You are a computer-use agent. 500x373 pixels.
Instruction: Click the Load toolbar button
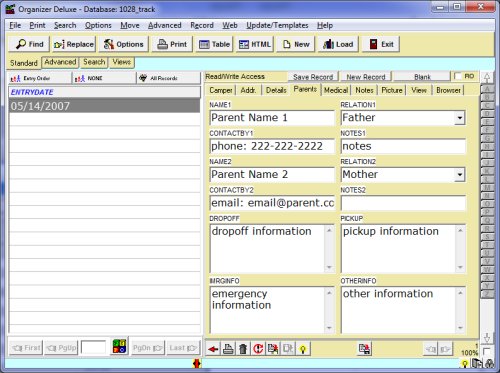(x=338, y=44)
